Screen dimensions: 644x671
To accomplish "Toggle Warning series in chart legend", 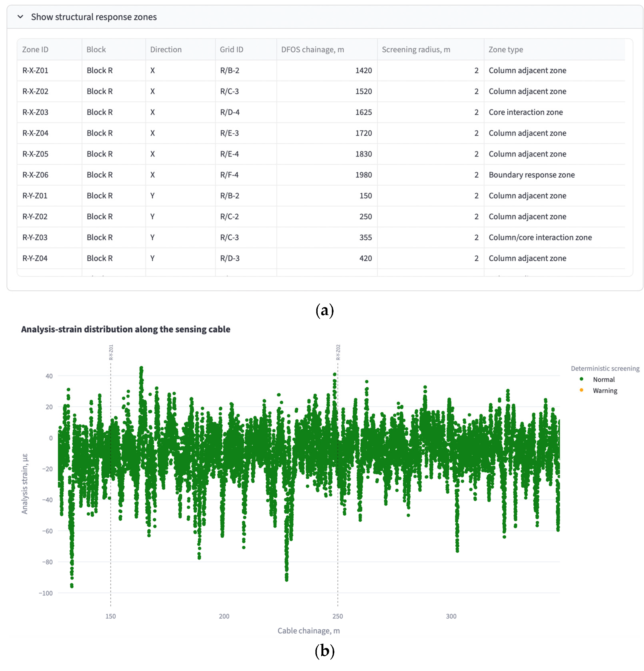I will [x=605, y=391].
